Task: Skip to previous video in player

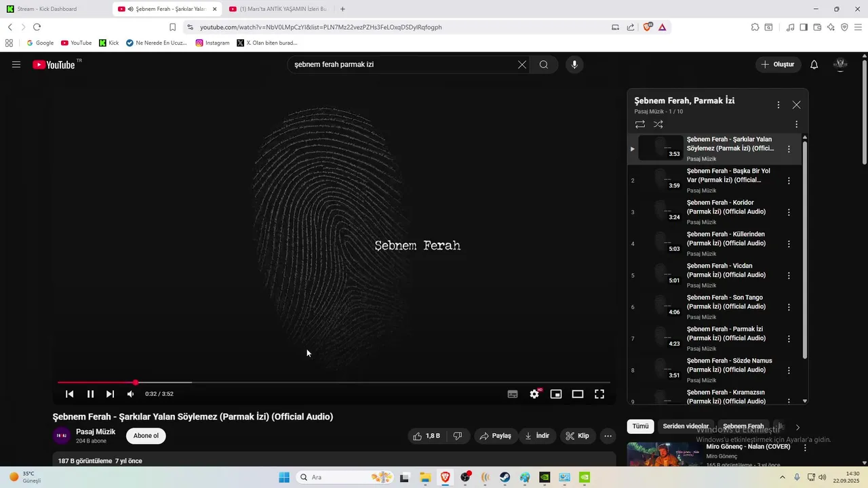Action: pos(69,394)
